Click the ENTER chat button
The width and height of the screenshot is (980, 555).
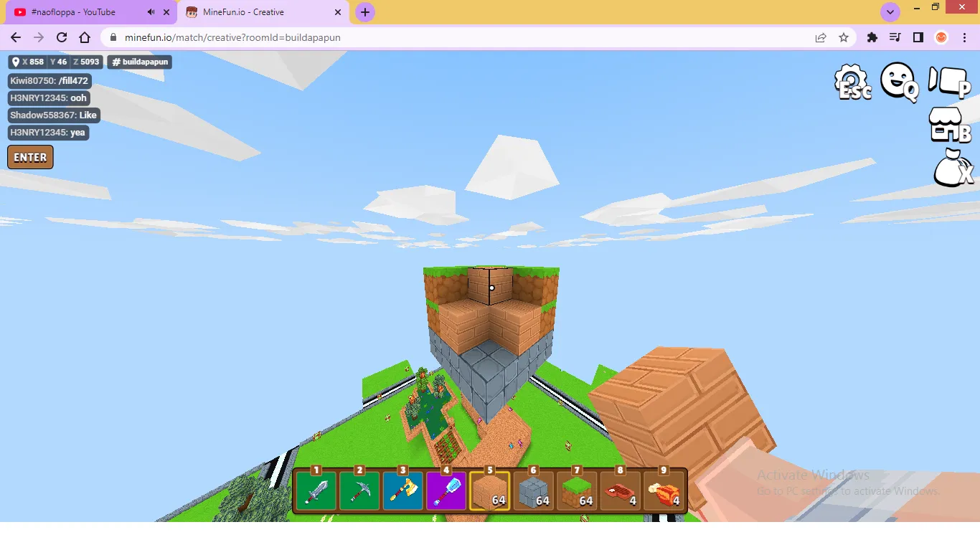[30, 157]
